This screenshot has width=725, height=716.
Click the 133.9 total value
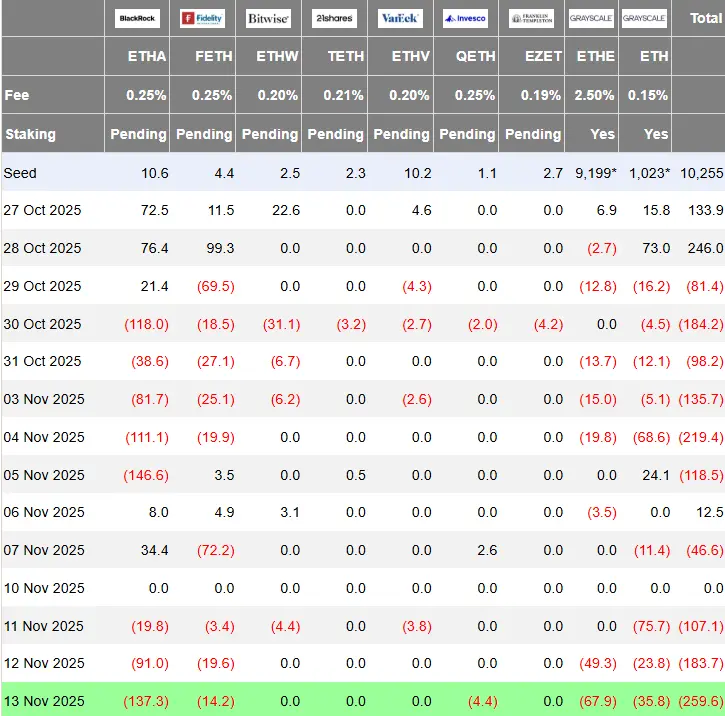706,210
